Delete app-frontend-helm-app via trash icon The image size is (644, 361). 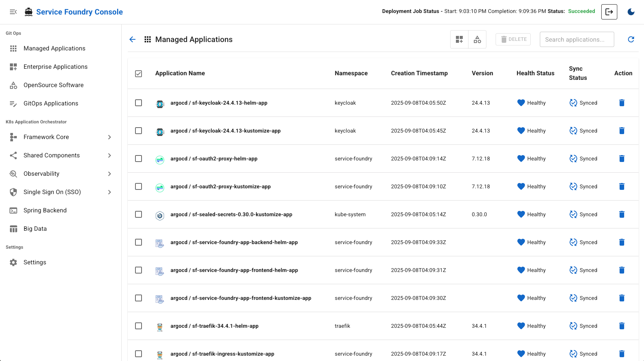622,270
